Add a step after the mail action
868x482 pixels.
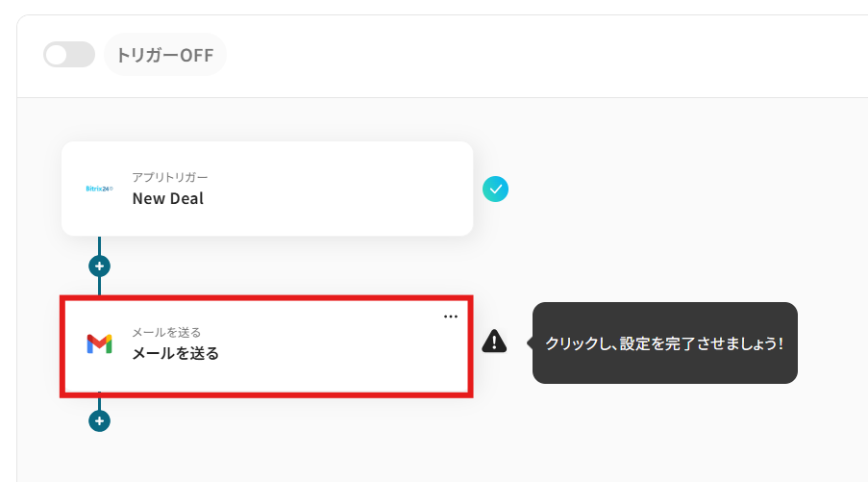[x=99, y=420]
